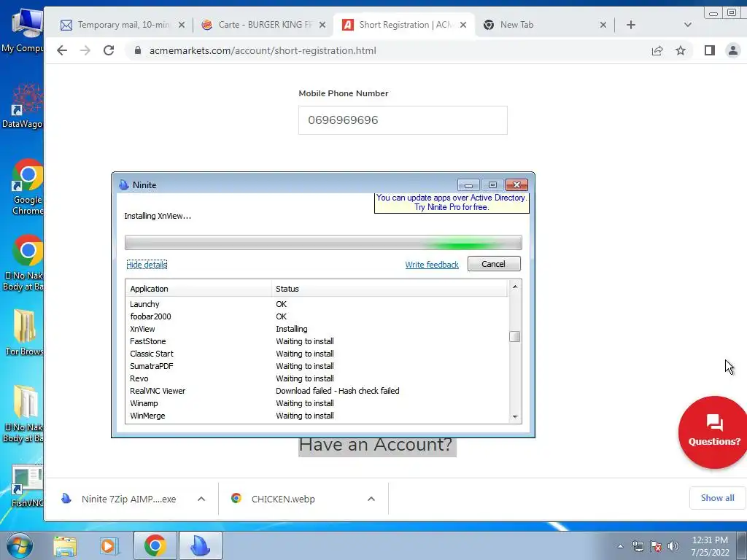Go back in Chrome browser history

click(62, 50)
